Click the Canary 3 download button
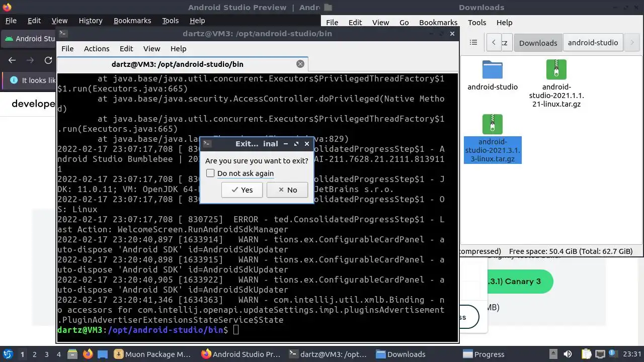 [519, 281]
